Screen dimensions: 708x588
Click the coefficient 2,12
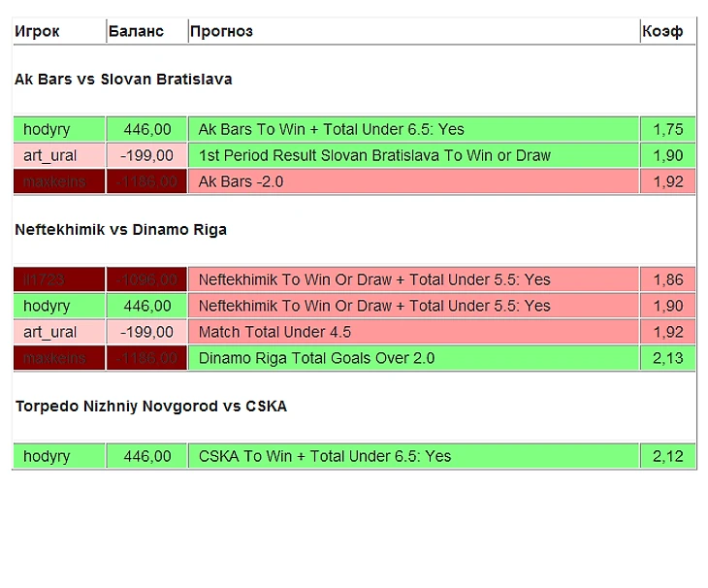pyautogui.click(x=668, y=456)
